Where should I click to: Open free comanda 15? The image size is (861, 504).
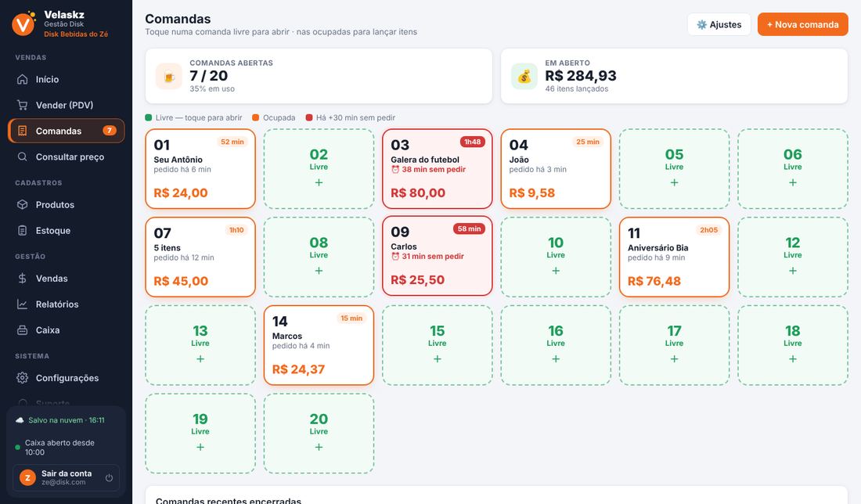pyautogui.click(x=437, y=345)
